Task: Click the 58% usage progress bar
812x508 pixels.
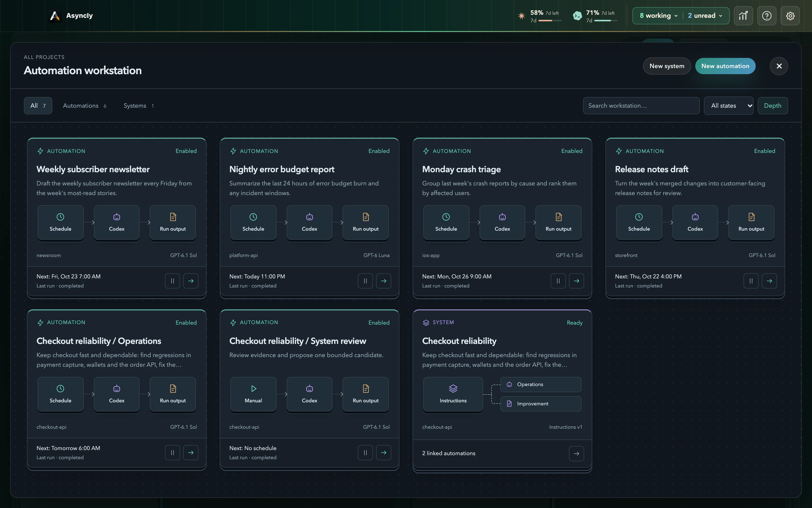Action: (x=550, y=21)
